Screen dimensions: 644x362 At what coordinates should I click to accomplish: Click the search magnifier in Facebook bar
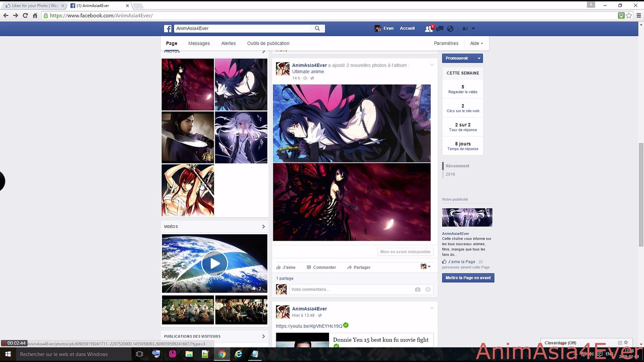tap(317, 29)
